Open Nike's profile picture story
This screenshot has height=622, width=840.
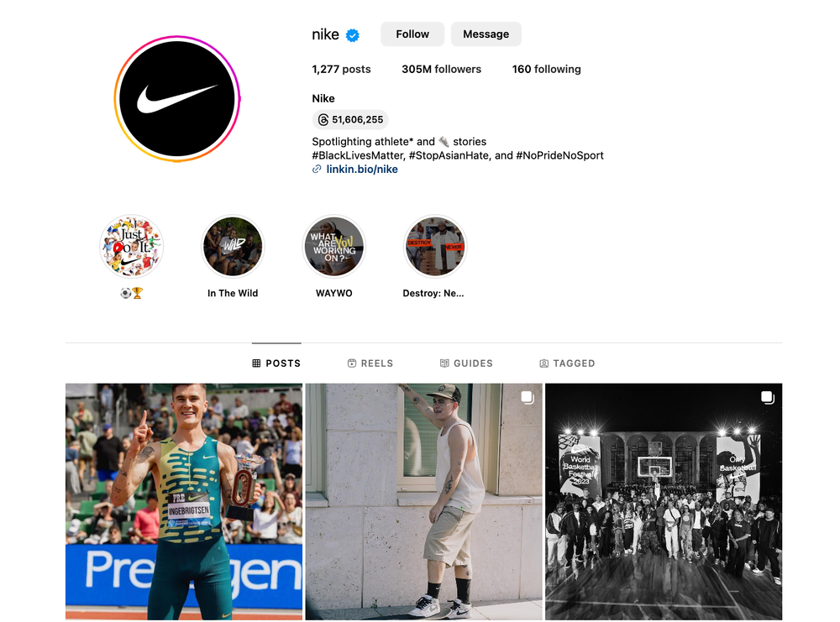coord(177,99)
